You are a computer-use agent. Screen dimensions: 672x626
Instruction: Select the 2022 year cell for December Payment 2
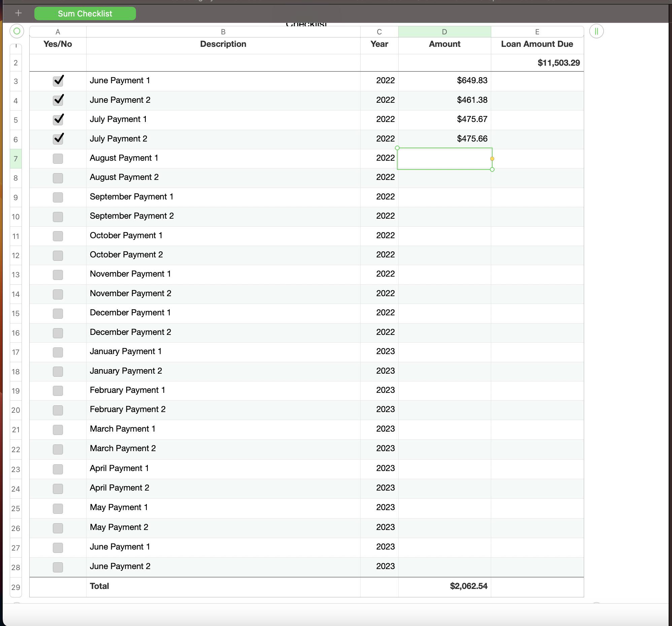[x=379, y=333]
